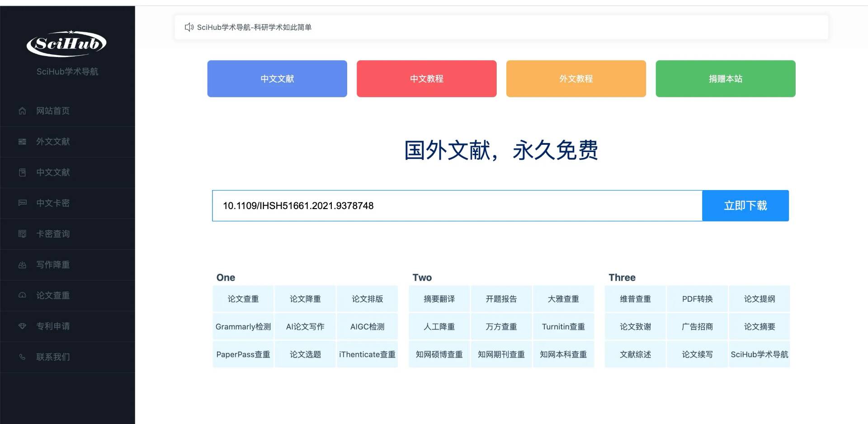Screen dimensions: 868x424
Task: Click the icon beside 外文文献
Action: tap(22, 142)
